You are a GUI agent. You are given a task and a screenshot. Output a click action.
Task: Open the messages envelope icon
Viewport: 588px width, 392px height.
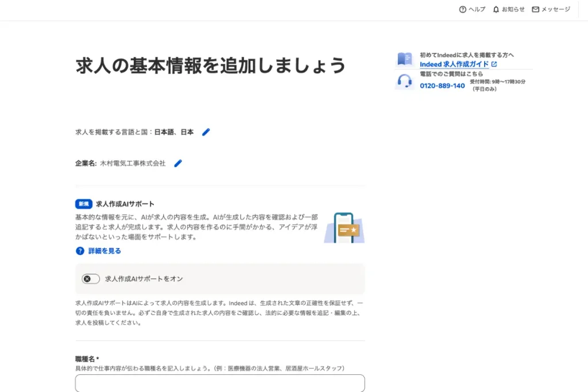pos(536,9)
